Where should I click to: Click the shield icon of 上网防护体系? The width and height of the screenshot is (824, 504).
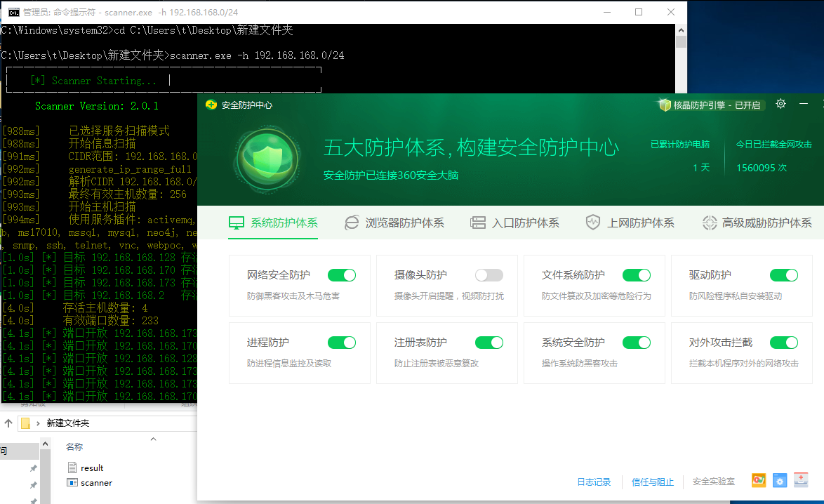593,223
